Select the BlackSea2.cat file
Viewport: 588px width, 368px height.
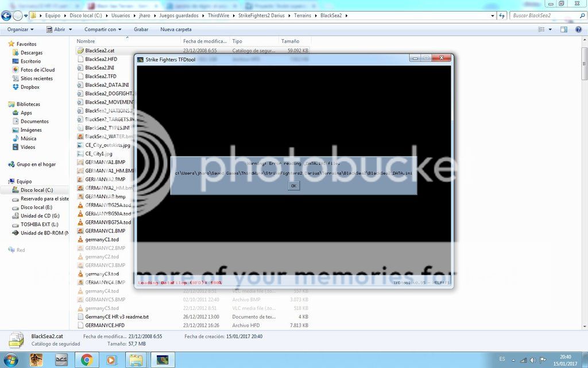[100, 51]
